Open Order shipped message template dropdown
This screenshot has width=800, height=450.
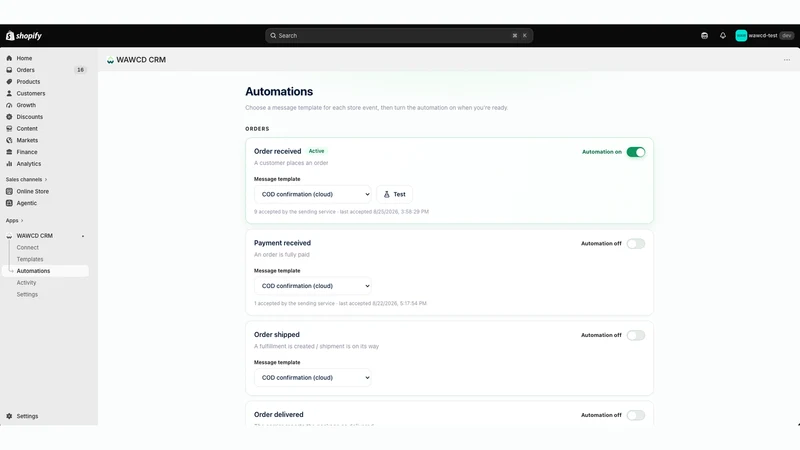pos(313,378)
